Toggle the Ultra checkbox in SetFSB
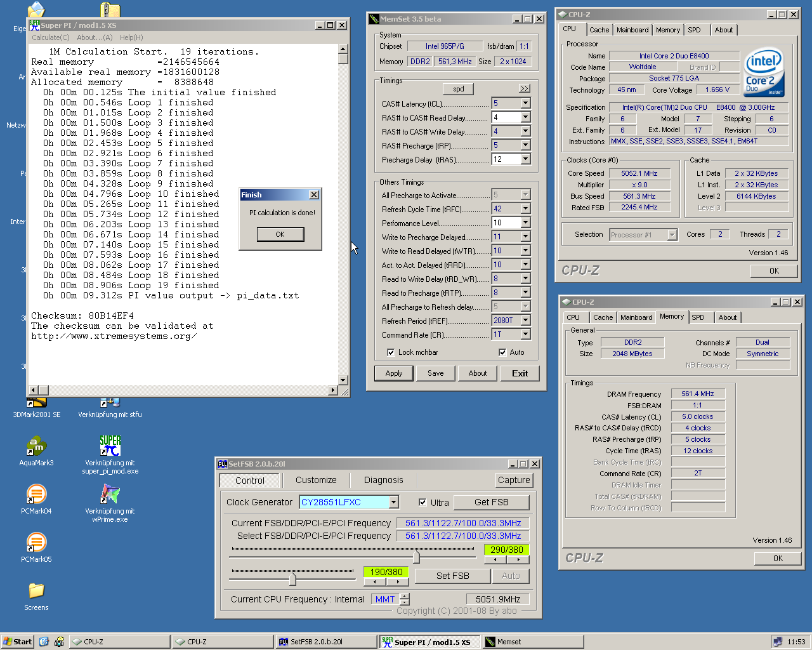Viewport: 812px width, 650px height. click(423, 502)
